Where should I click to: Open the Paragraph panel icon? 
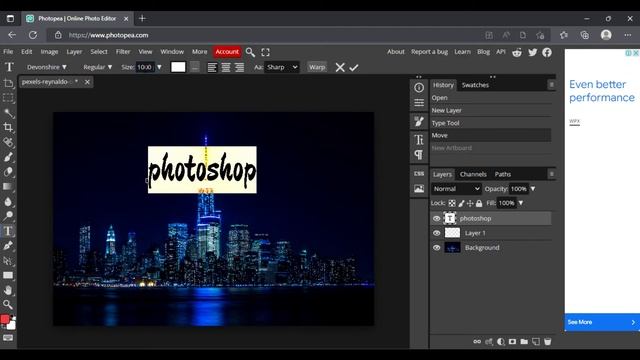pos(419,155)
